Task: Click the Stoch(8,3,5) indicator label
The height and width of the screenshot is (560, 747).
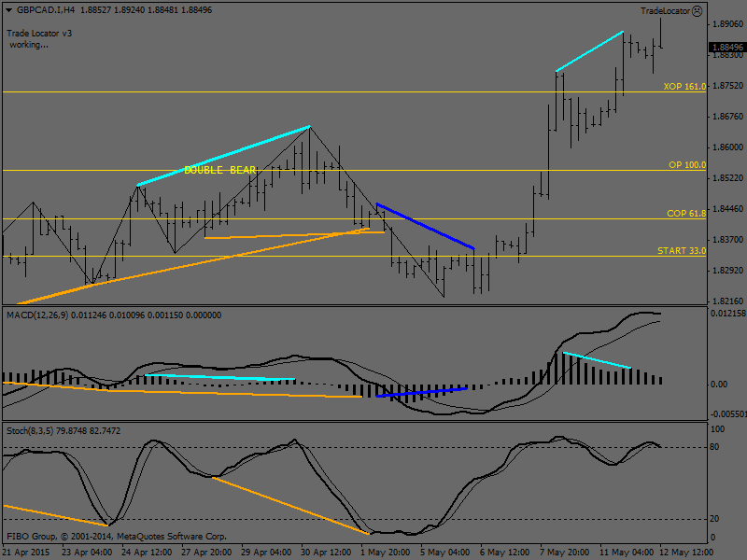Action: tap(29, 430)
